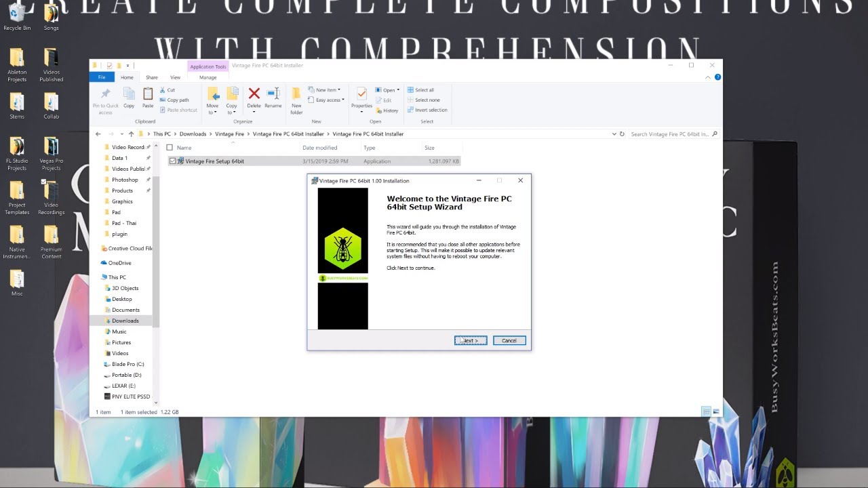This screenshot has width=868, height=488.
Task: Click the Copy icon in the Clipboard group
Action: click(129, 94)
